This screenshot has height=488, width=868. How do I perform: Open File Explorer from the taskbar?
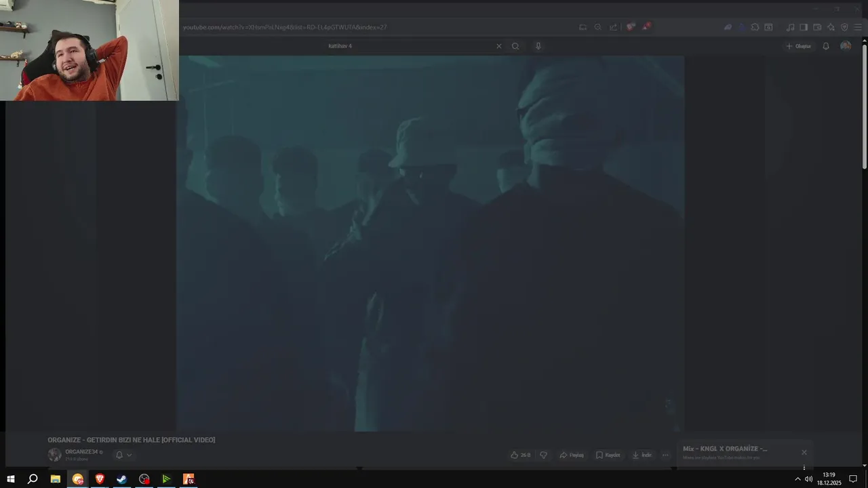click(56, 479)
